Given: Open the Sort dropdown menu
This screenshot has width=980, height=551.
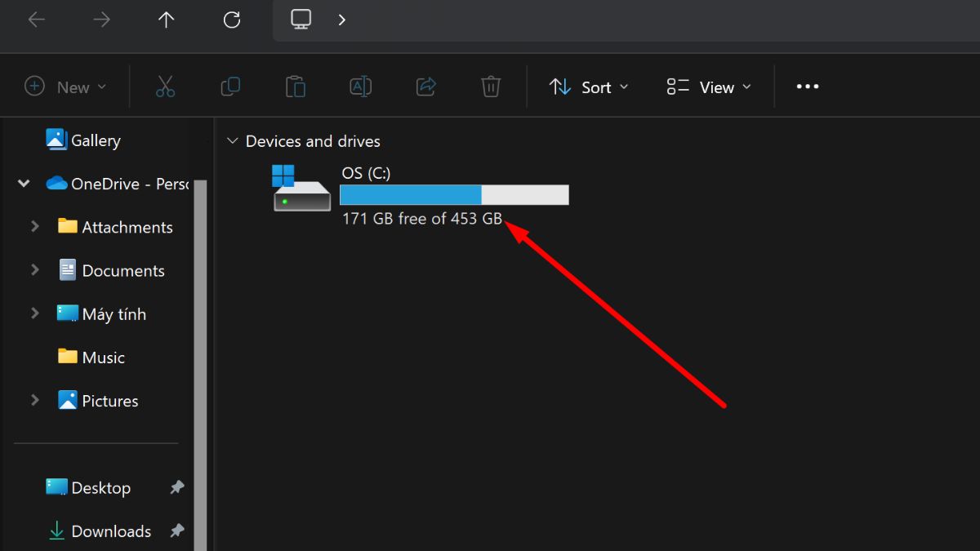Looking at the screenshot, I should pyautogui.click(x=589, y=87).
